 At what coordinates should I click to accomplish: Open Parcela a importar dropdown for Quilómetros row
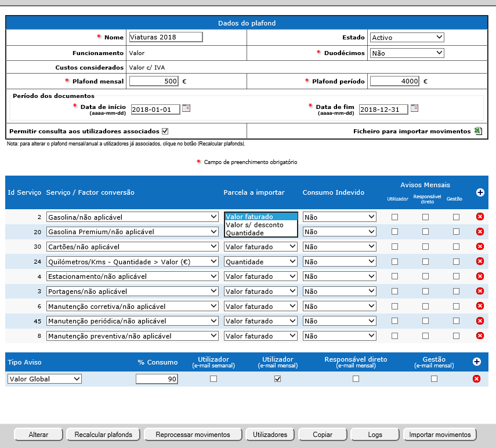pyautogui.click(x=260, y=261)
